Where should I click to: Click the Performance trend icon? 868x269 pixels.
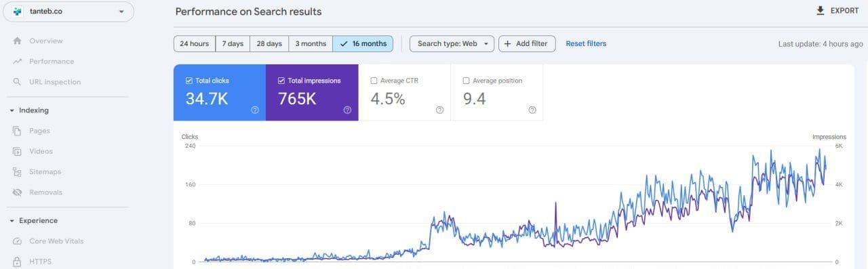17,62
